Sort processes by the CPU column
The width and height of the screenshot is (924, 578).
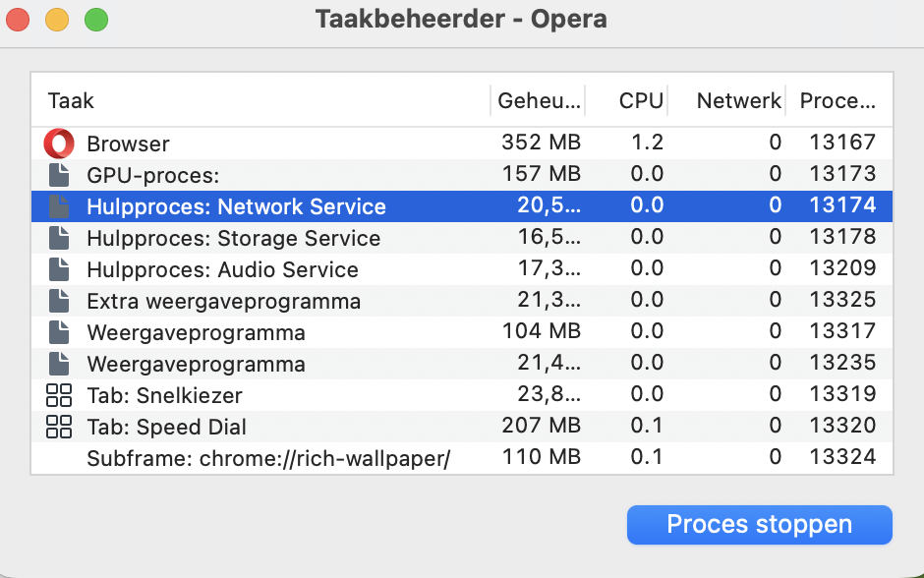click(639, 100)
